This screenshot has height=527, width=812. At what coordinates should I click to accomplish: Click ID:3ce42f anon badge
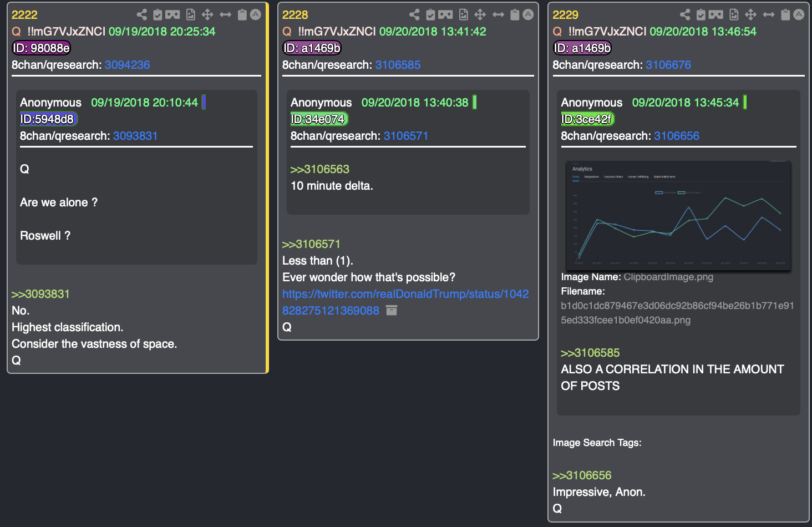pos(588,119)
